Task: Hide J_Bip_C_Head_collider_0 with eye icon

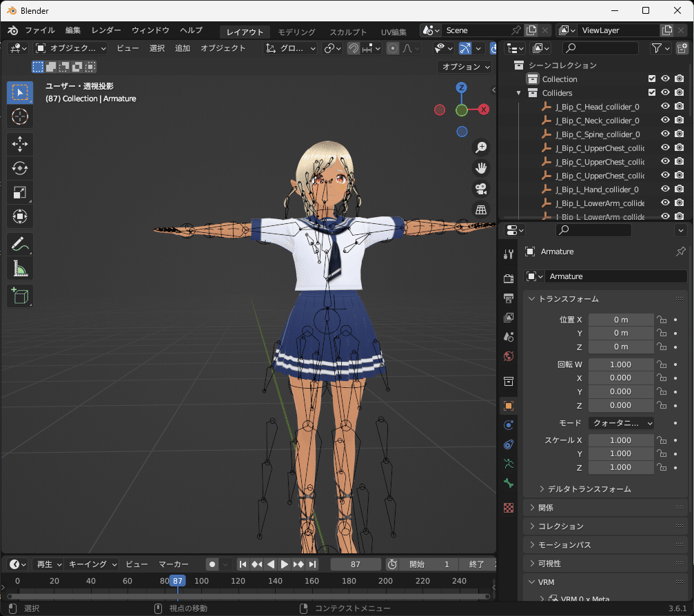Action: tap(665, 107)
